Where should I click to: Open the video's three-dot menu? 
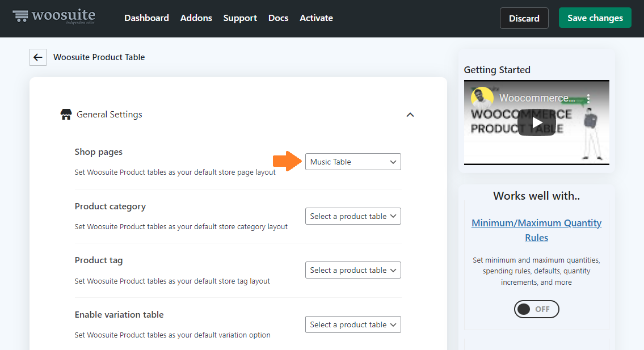point(588,98)
